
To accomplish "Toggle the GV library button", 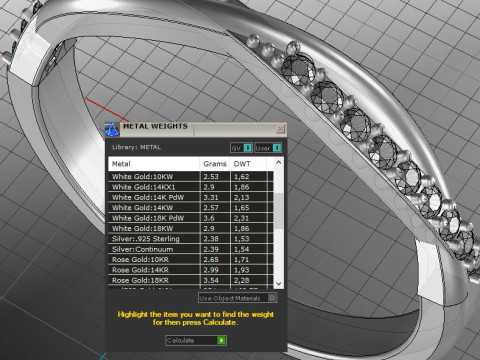I will pyautogui.click(x=241, y=148).
